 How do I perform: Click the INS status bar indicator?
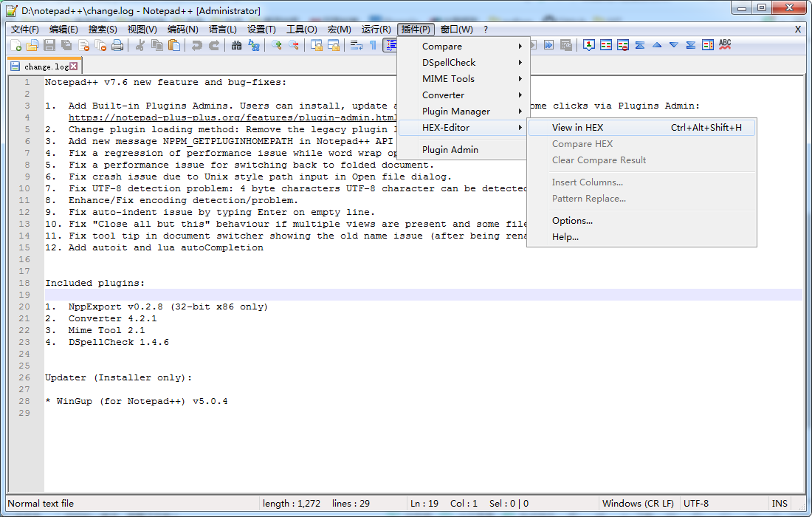click(x=780, y=504)
